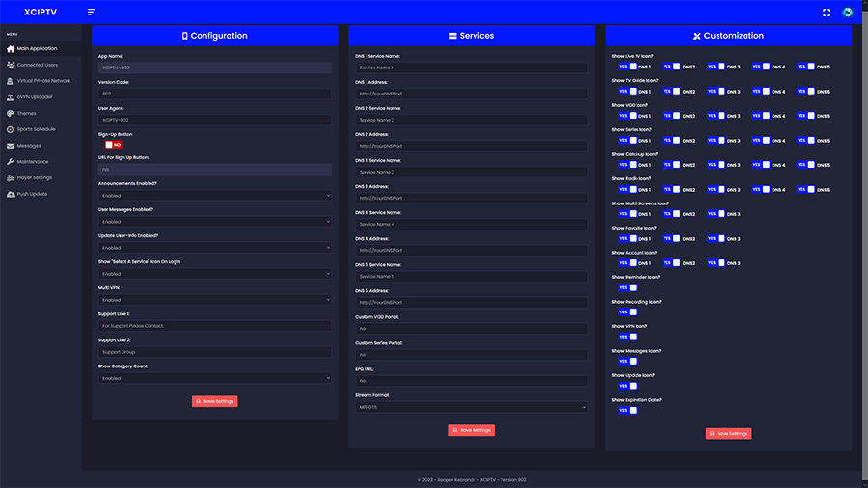Click the Sports Schedule sidebar icon
This screenshot has width=868, height=488.
[x=11, y=129]
